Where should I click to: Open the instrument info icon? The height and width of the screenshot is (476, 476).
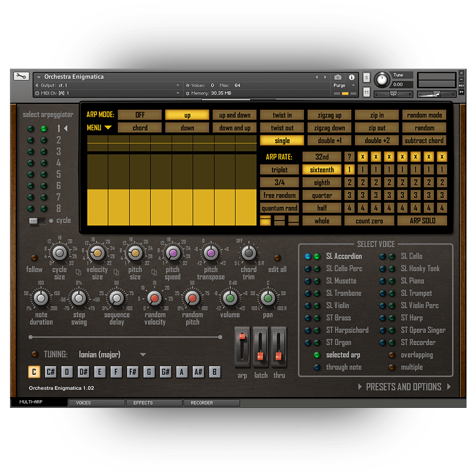pos(352,77)
